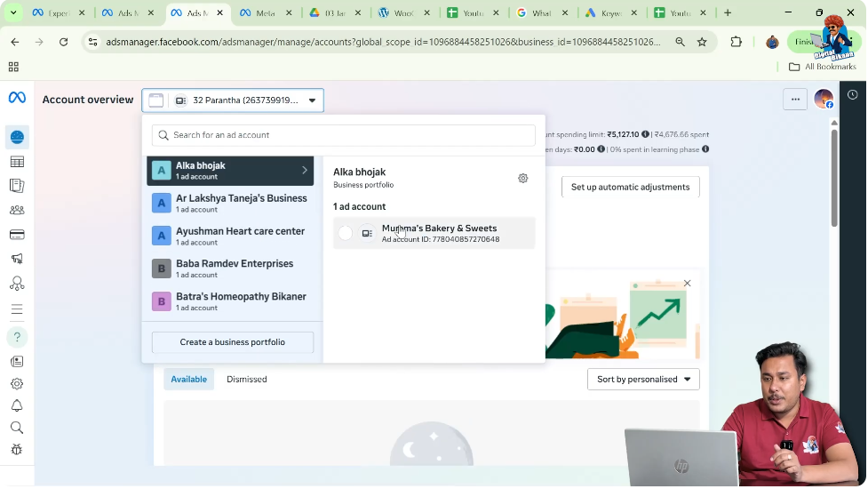
Task: Click the Meta logo icon
Action: pos(17,98)
